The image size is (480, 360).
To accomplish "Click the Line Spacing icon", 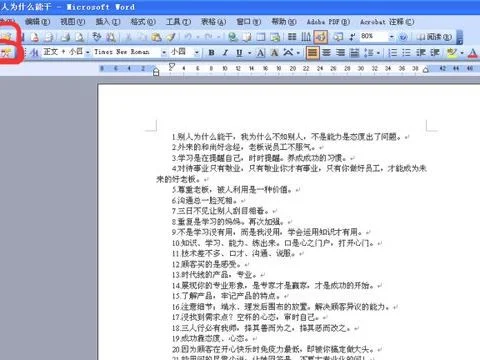I will click(369, 52).
